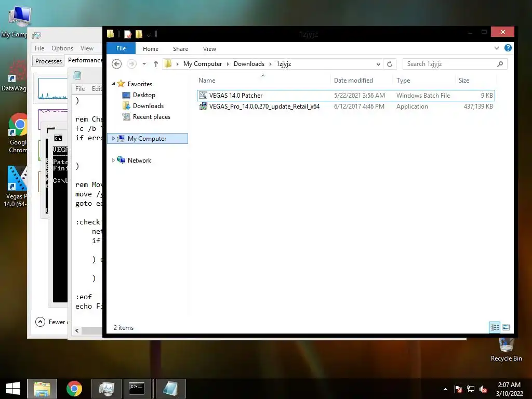Open File menu in Task Manager

pos(39,48)
